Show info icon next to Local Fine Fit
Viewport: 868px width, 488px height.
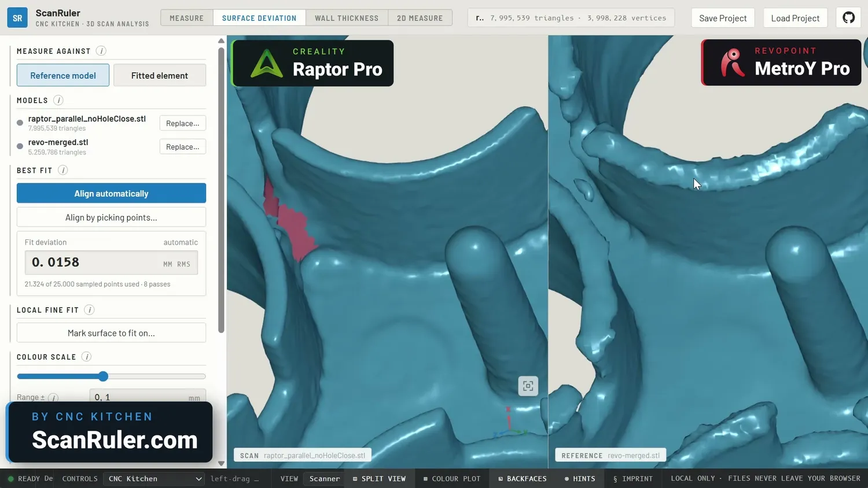(89, 310)
